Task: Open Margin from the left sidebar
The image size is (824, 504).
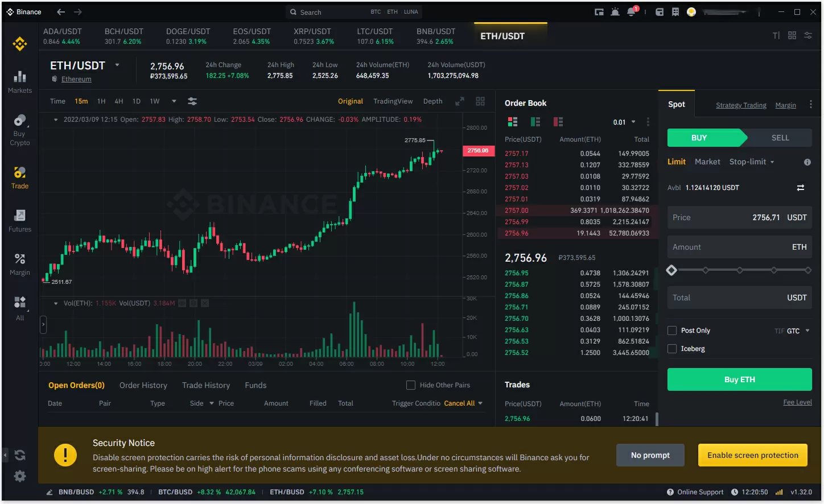Action: point(20,264)
